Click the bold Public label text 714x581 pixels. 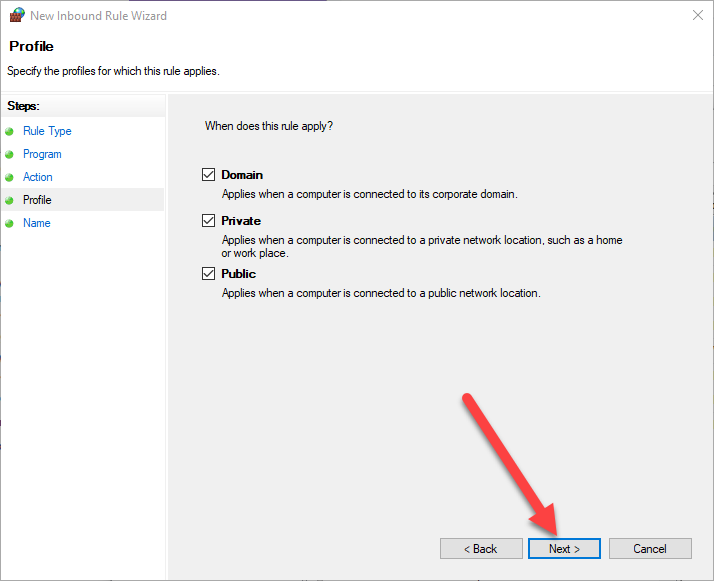(x=239, y=274)
